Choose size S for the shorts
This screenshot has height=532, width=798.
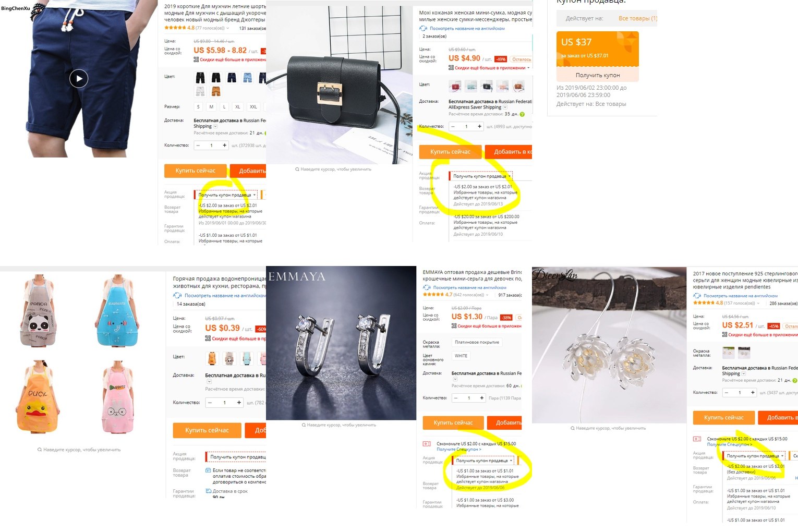[198, 106]
